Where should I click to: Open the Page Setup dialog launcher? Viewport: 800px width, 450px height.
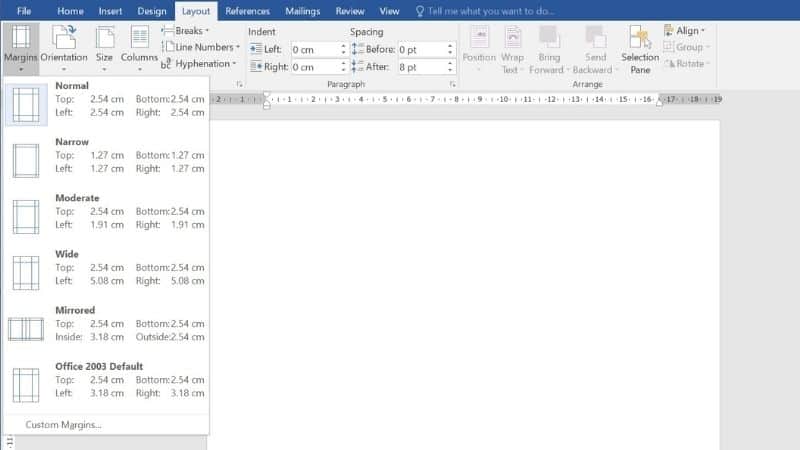[239, 85]
